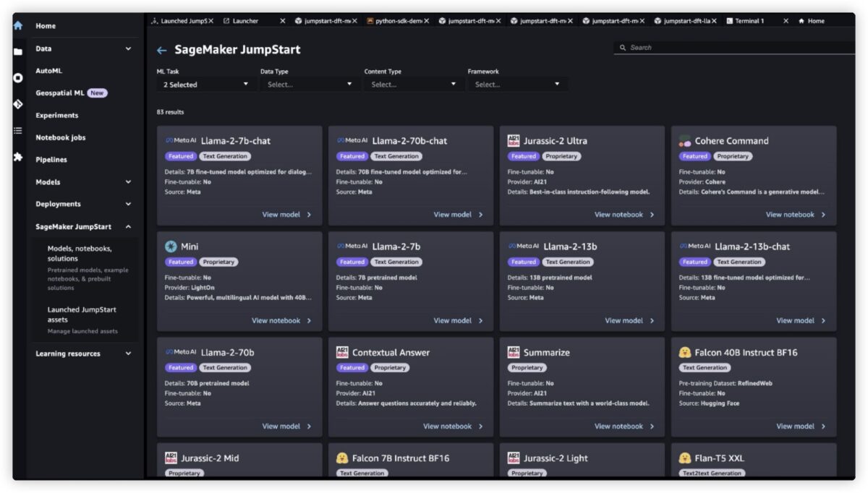Image resolution: width=868 pixels, height=493 pixels.
Task: Click the Hugging Face emoji on Flan-T5 XXL
Action: 685,458
